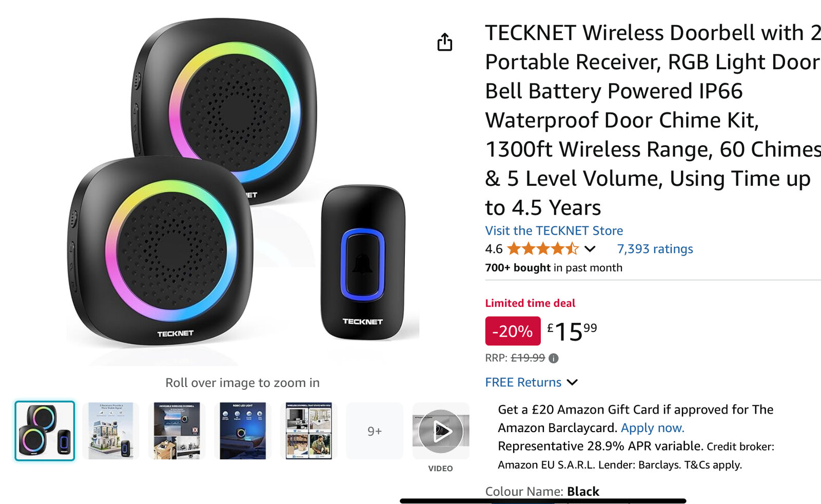
Task: Visit the TECKNET Store link
Action: 554,230
